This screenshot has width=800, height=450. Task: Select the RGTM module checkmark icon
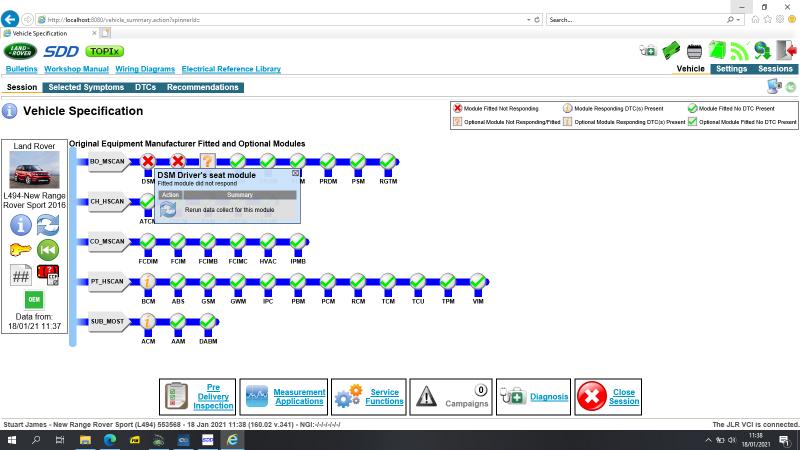point(388,162)
